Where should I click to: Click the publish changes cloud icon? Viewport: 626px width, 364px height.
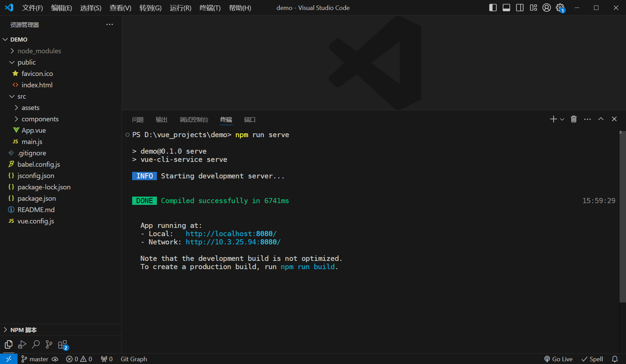click(x=55, y=359)
